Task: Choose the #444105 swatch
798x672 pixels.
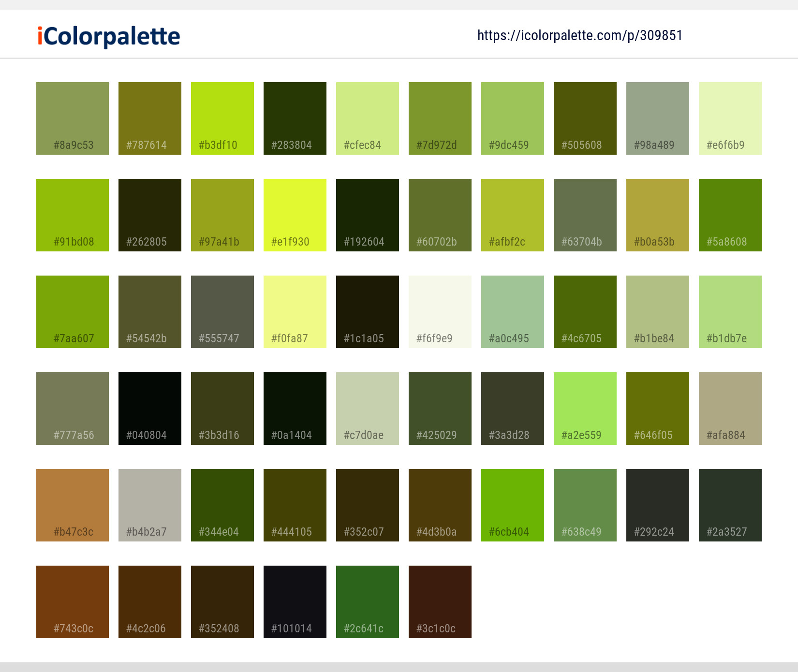Action: coord(295,505)
